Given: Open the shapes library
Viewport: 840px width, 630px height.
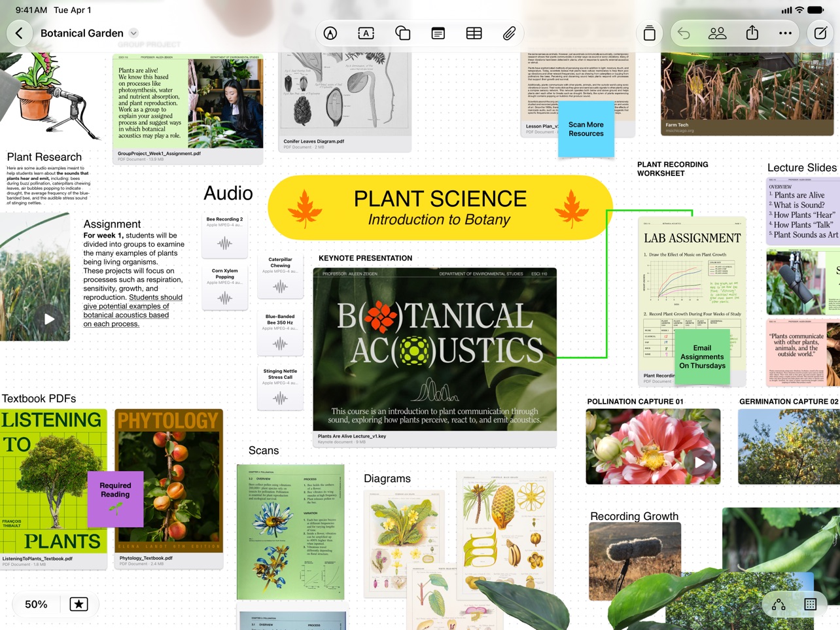Looking at the screenshot, I should [402, 33].
